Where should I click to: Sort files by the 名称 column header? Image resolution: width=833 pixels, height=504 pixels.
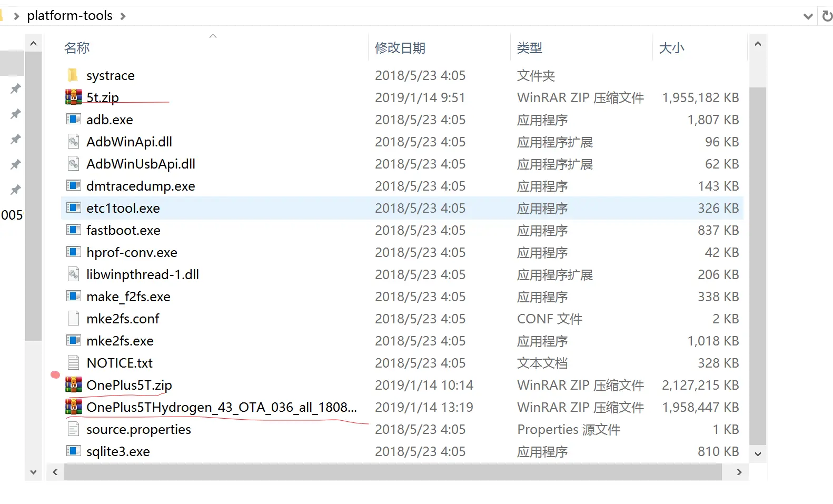pyautogui.click(x=77, y=48)
